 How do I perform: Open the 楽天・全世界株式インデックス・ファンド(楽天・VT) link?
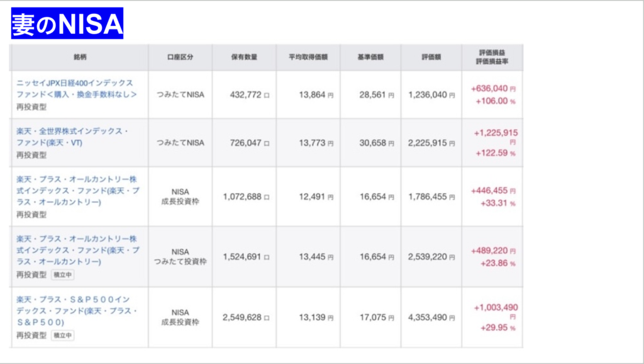tap(72, 137)
